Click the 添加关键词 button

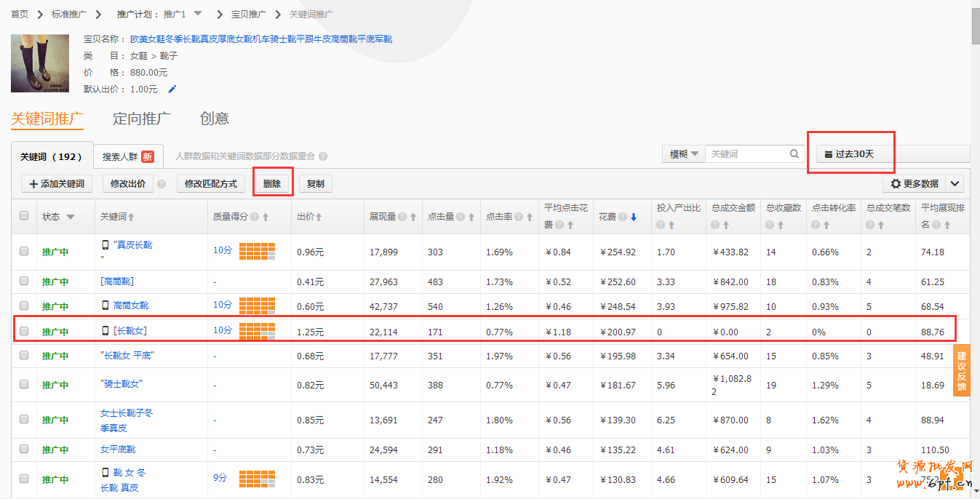tap(57, 184)
